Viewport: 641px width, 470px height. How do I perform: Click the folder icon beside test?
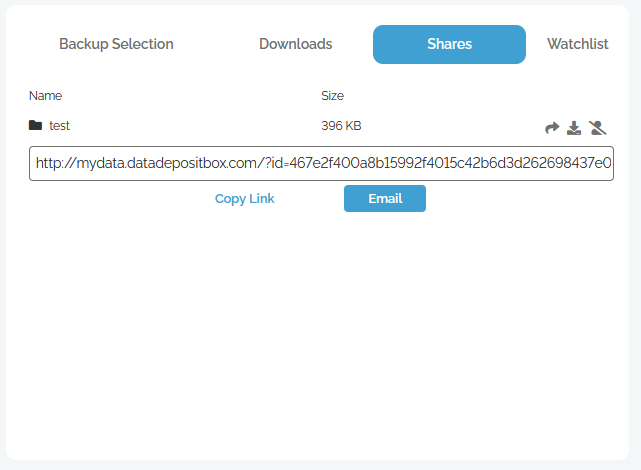[36, 125]
